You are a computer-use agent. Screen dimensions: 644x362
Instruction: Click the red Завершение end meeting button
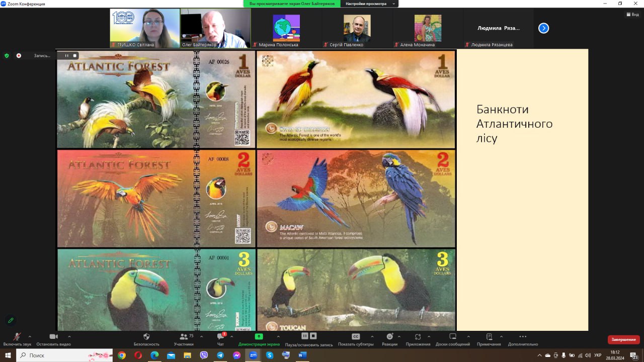click(x=623, y=339)
